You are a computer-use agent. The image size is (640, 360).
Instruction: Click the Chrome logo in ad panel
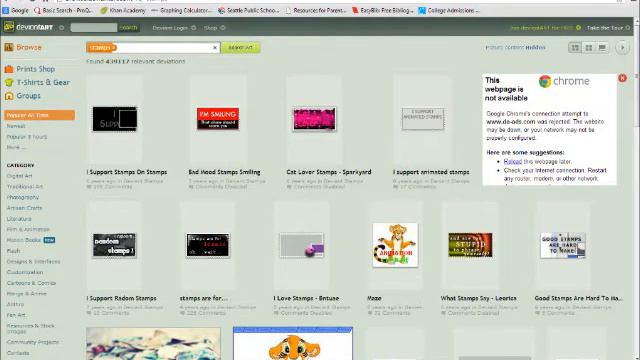544,81
